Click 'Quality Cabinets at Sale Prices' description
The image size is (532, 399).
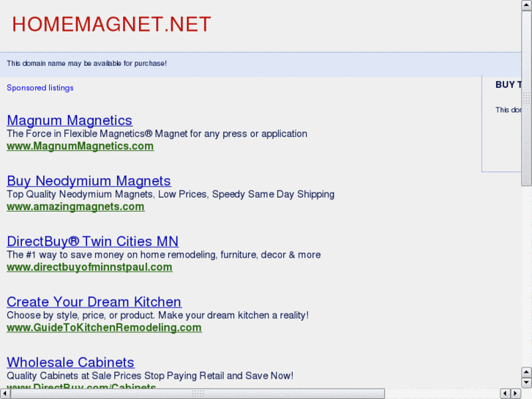pos(150,376)
